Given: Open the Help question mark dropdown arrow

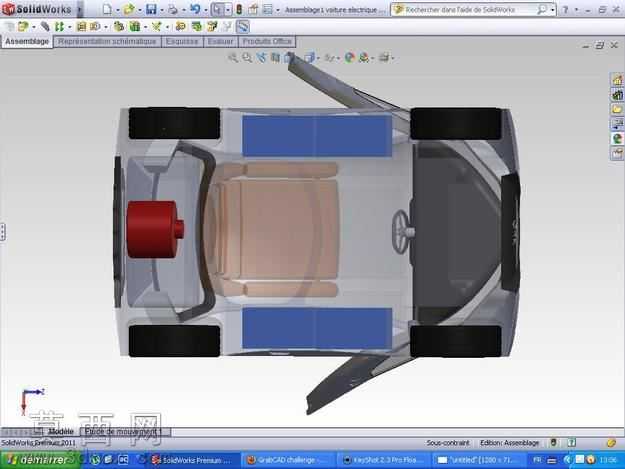Looking at the screenshot, I should coord(576,10).
